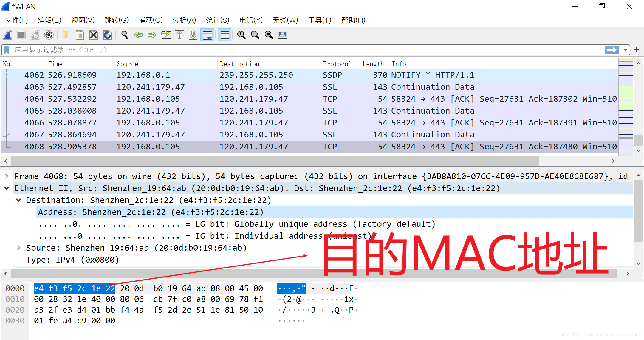This screenshot has height=340, width=644.
Task: Click the display filter input field
Action: coord(298,50)
